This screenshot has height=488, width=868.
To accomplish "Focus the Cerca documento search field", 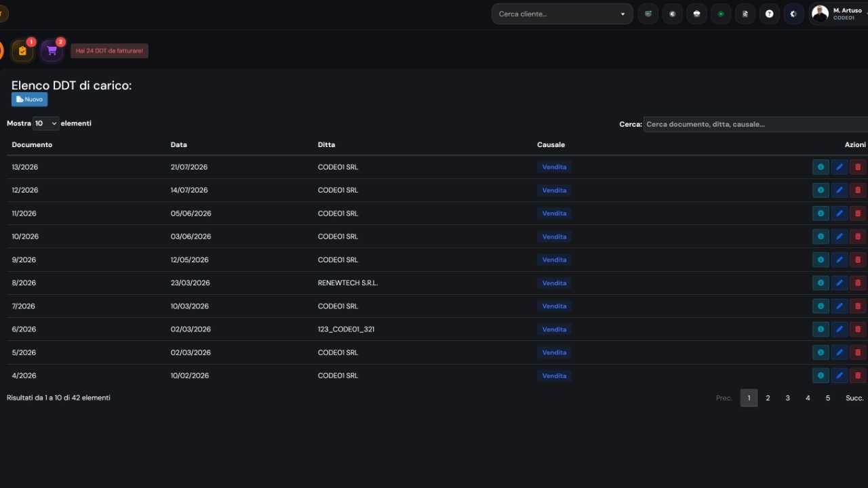I will [x=755, y=124].
